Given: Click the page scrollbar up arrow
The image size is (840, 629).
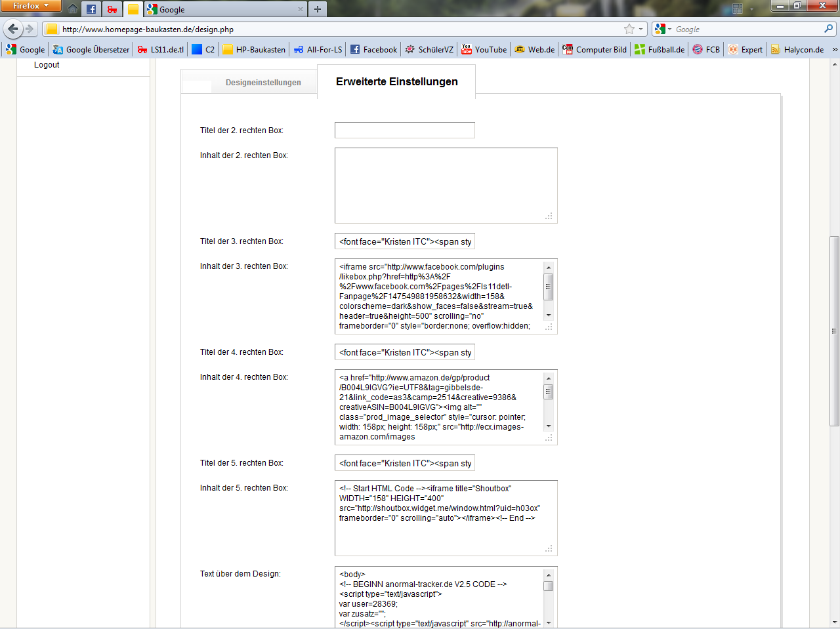Looking at the screenshot, I should (835, 64).
